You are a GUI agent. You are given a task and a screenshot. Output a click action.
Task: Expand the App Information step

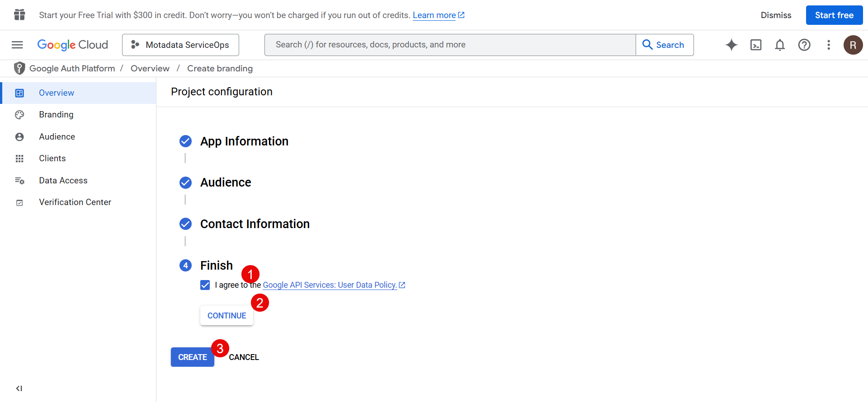point(244,141)
